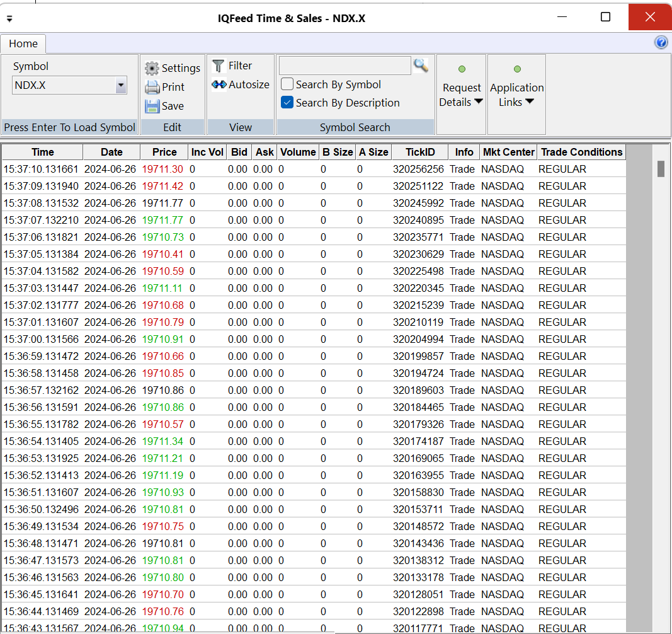Viewport: 672px width, 634px height.
Task: Expand the Symbol NDX.X combo box dropdown
Action: pyautogui.click(x=121, y=85)
